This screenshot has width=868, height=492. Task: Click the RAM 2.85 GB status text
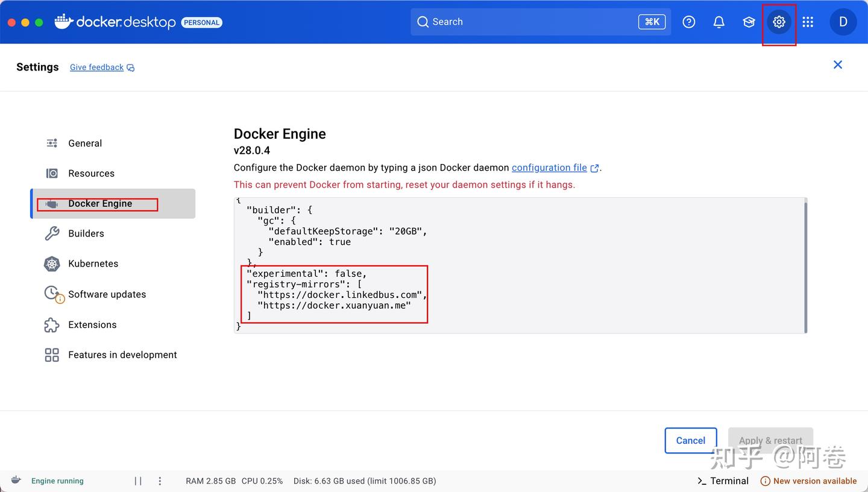pyautogui.click(x=211, y=481)
